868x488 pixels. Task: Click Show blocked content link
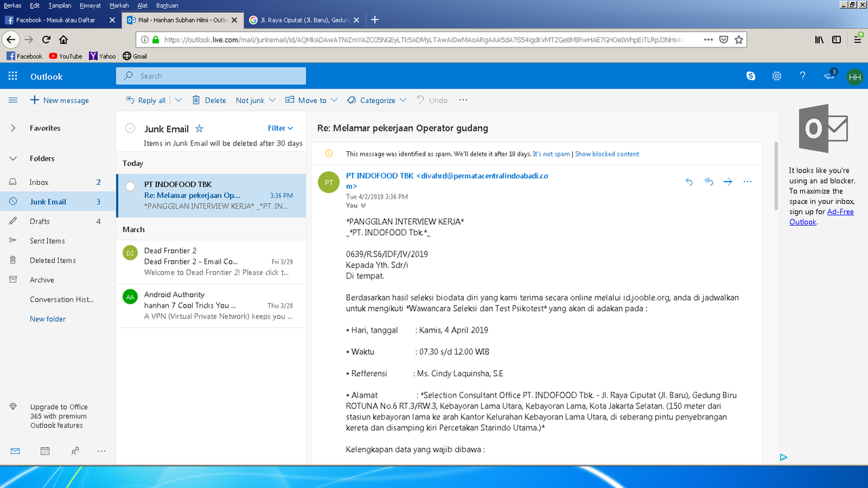pyautogui.click(x=607, y=154)
